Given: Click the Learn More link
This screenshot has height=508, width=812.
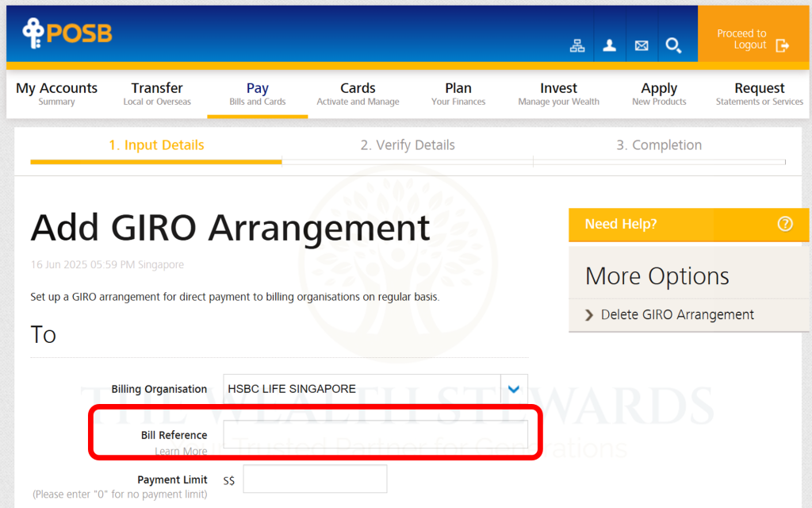Looking at the screenshot, I should point(181,451).
